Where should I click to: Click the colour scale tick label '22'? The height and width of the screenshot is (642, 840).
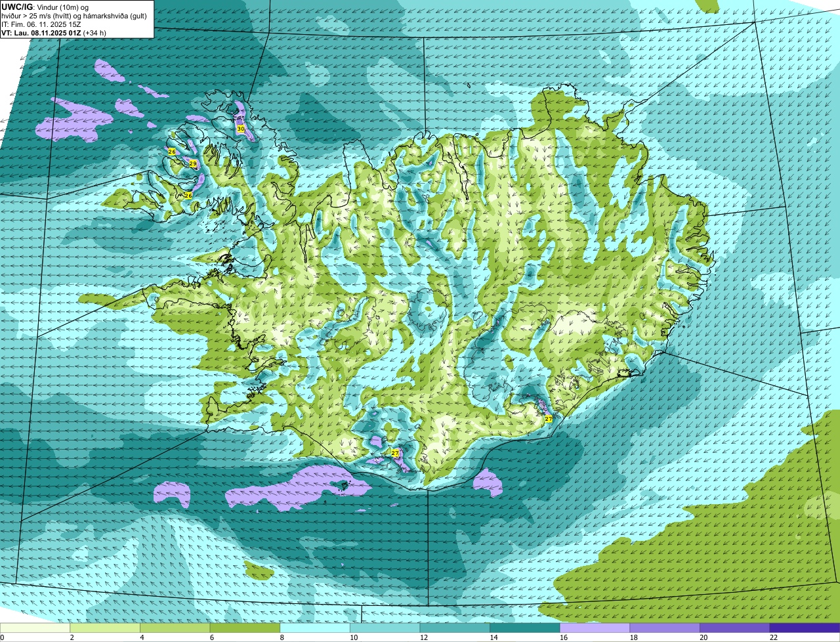tap(774, 637)
